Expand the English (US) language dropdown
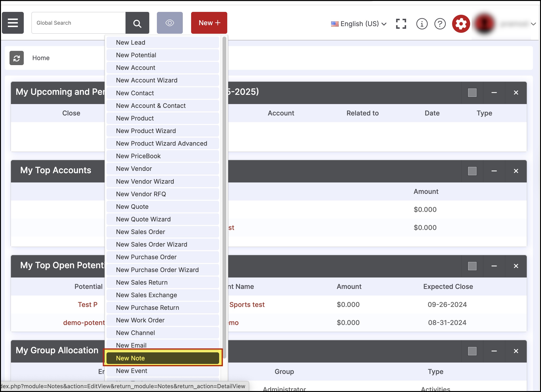This screenshot has height=392, width=541. tap(359, 24)
